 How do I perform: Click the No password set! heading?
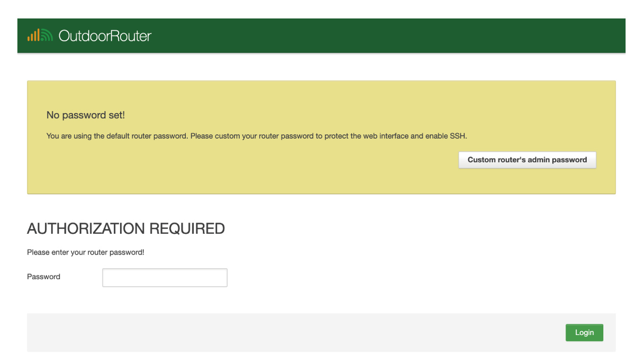(86, 115)
